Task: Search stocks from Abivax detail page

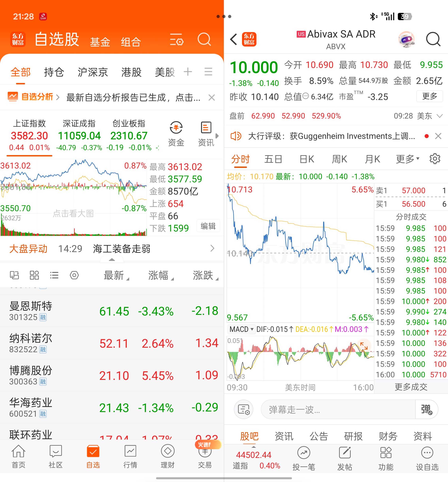Action: click(x=433, y=39)
